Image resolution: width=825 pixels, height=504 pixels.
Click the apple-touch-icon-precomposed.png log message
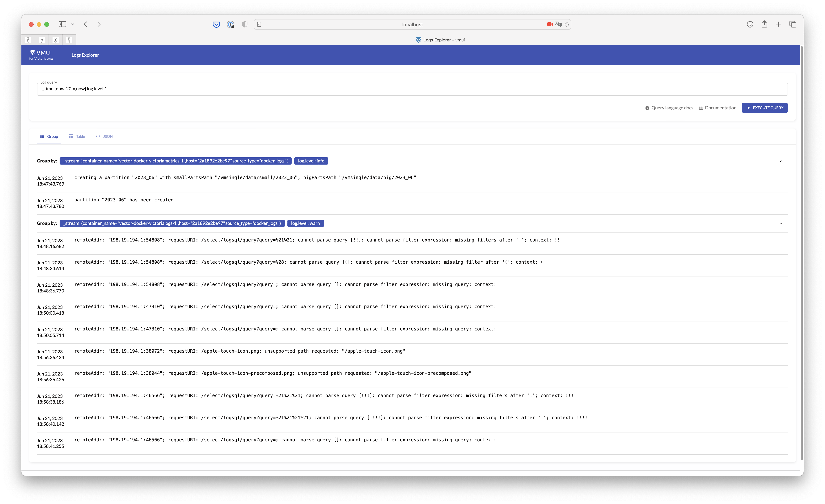click(273, 373)
